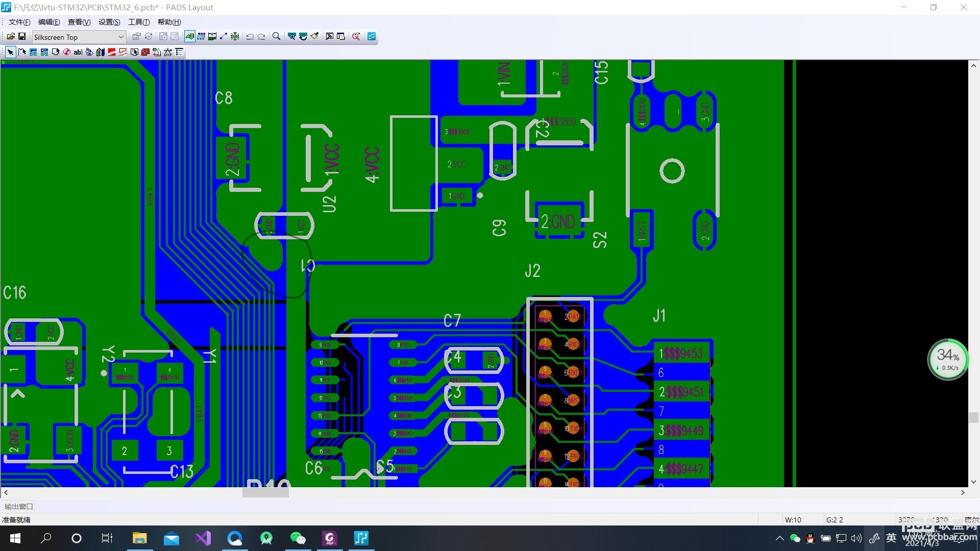The image size is (980, 551).
Task: Choose the arrow Select mode tool
Action: (10, 52)
